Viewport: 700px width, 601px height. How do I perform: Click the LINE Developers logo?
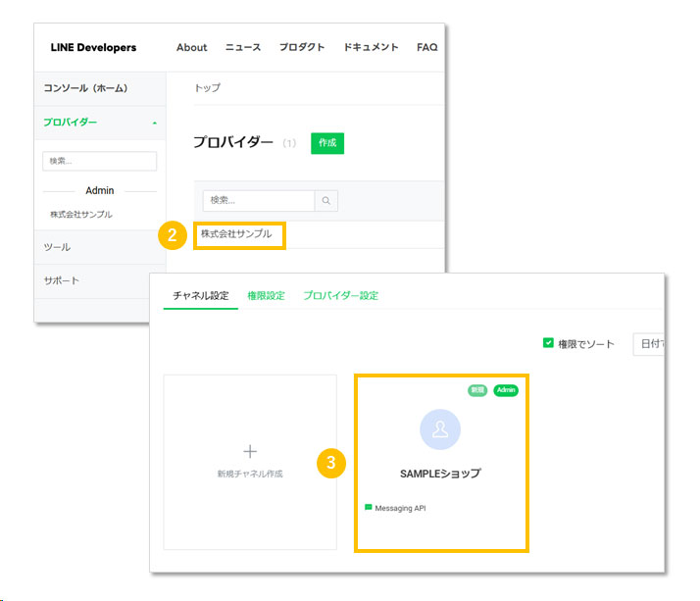[93, 47]
